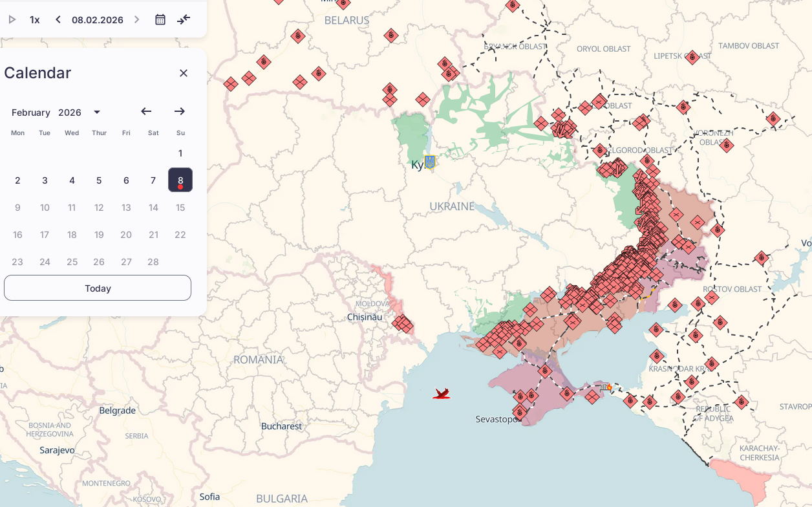812x507 pixels.
Task: Click the collapse arrows icon
Action: (x=184, y=19)
